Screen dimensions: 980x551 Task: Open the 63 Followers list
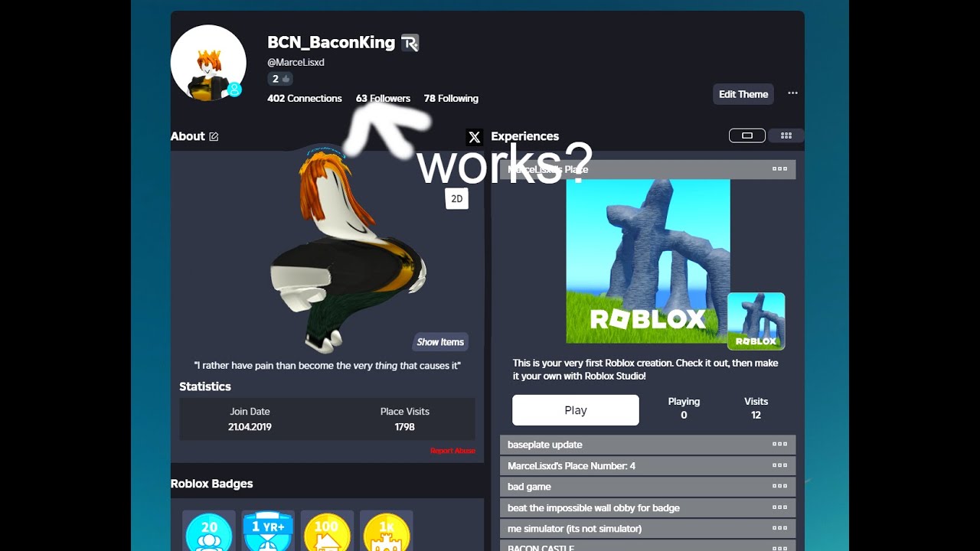click(383, 98)
